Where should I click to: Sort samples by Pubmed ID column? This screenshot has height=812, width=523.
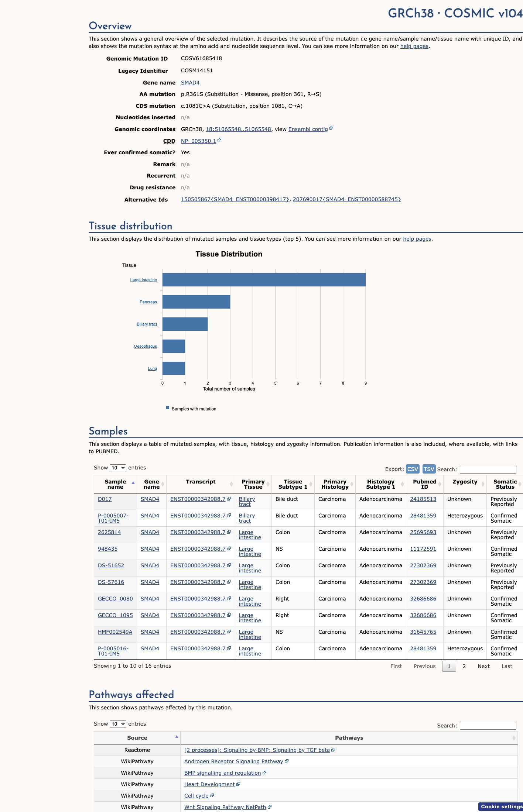(x=425, y=484)
